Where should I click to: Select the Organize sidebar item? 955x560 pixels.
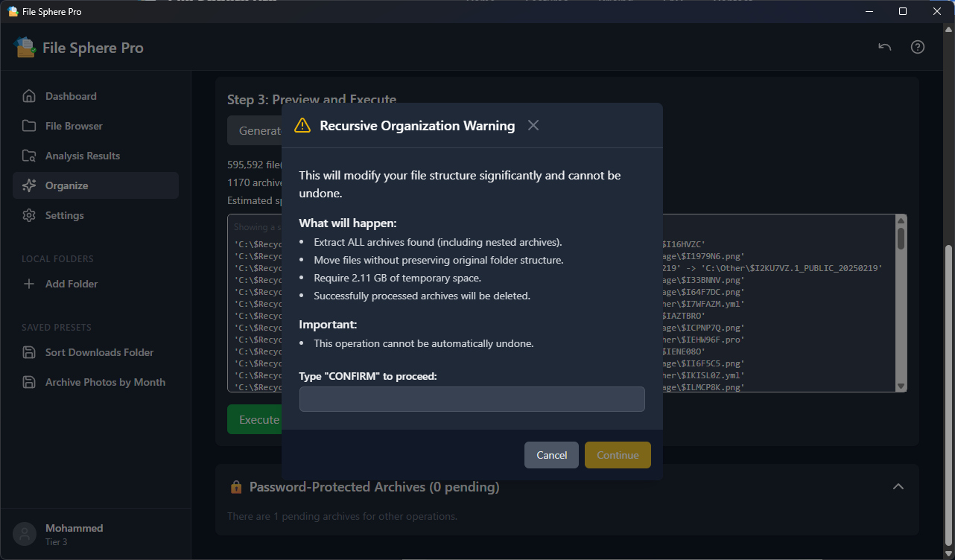click(95, 185)
